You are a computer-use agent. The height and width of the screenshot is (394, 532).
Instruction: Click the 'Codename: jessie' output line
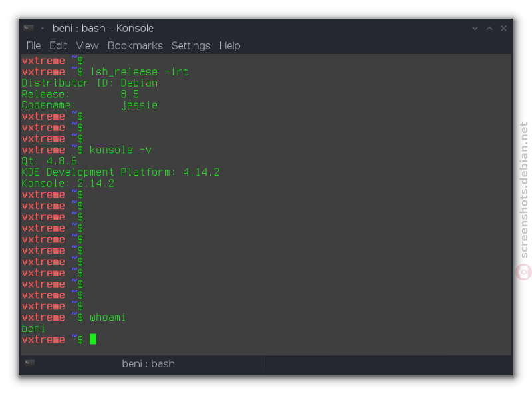coord(90,105)
